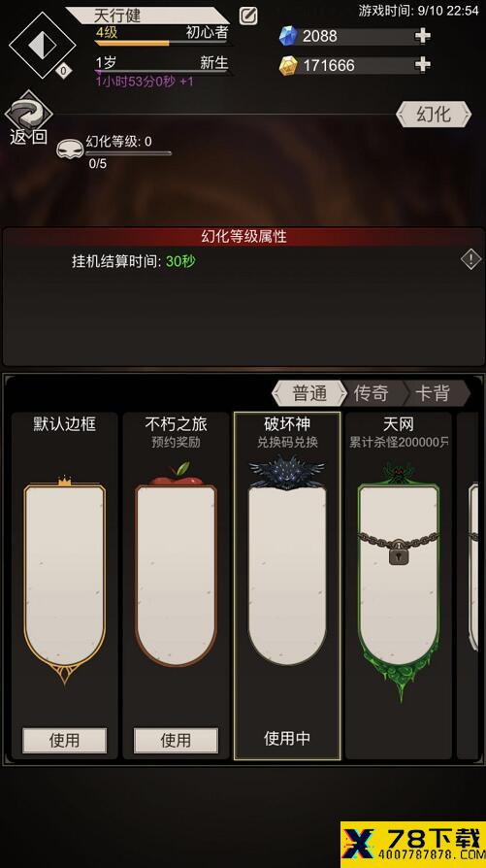Screen dimensions: 486x868
Task: Click the 幻化 header button
Action: tap(434, 115)
